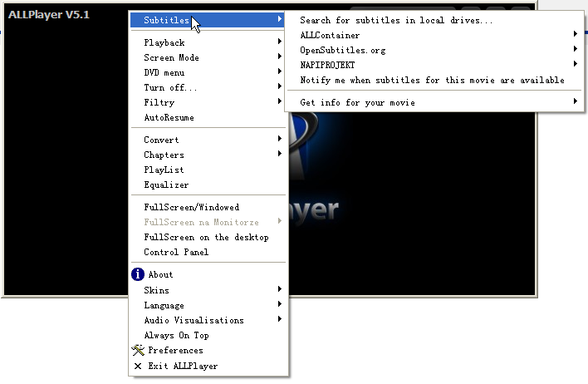Open the OpenSubtitles.org submenu
Viewport: 588px width, 384px height.
click(434, 50)
